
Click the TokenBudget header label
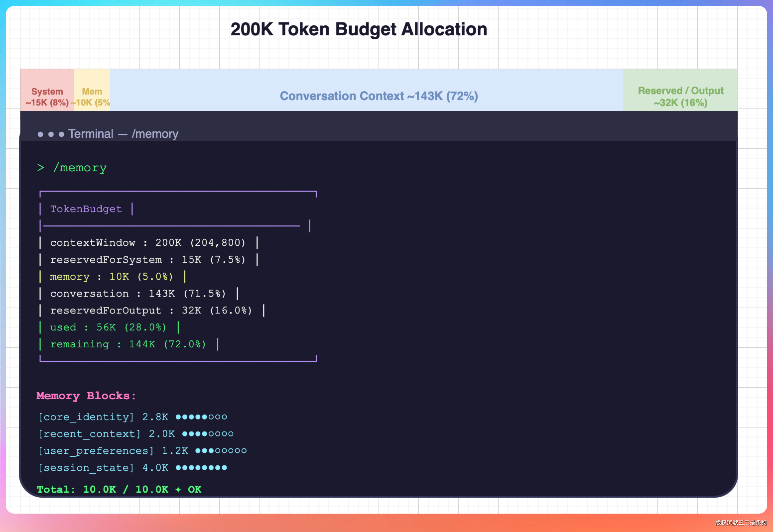click(86, 209)
